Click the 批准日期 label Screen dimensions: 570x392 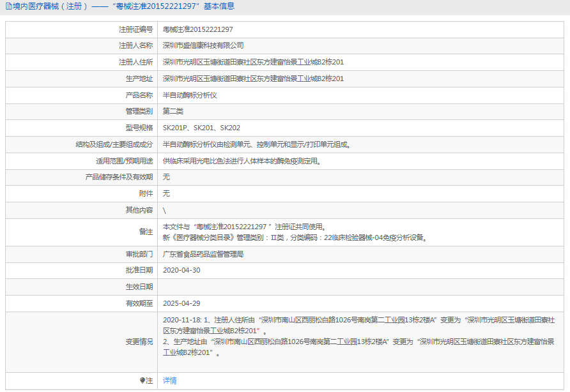tap(139, 270)
